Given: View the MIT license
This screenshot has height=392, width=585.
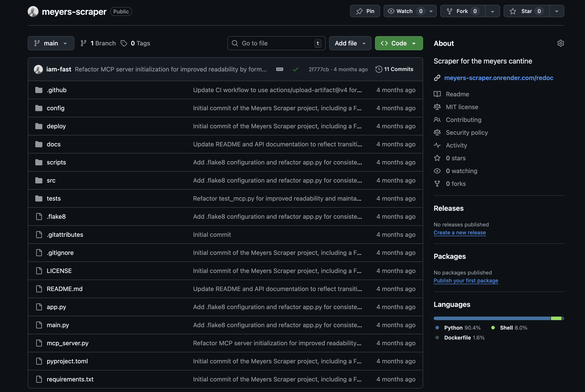Looking at the screenshot, I should (462, 107).
